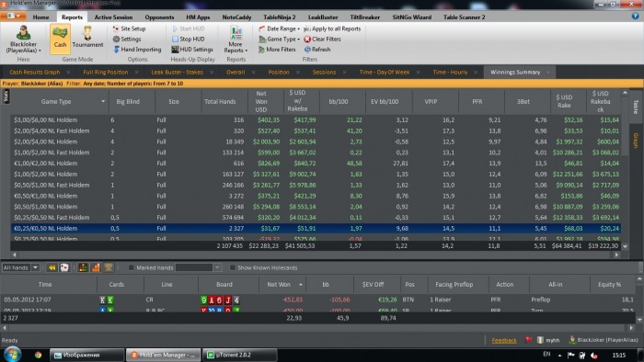644x362 pixels.
Task: Switch to Cash Results Graph report tab
Action: (35, 73)
